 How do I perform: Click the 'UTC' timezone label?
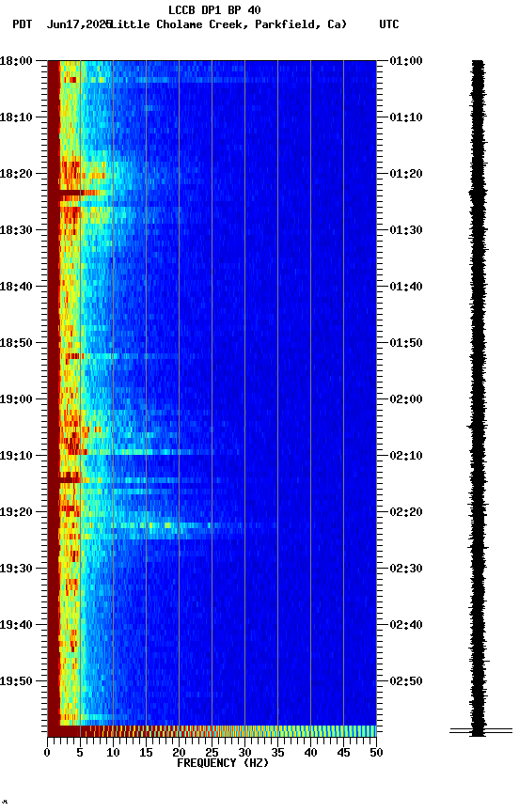click(x=389, y=24)
